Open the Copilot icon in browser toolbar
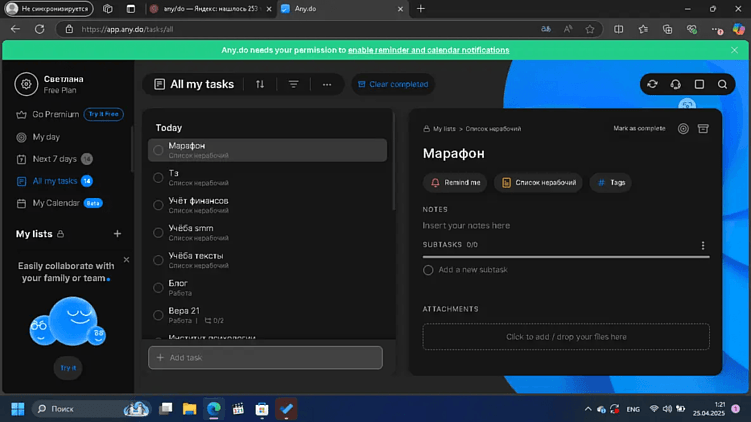Screen dimensions: 751x422 tap(738, 29)
